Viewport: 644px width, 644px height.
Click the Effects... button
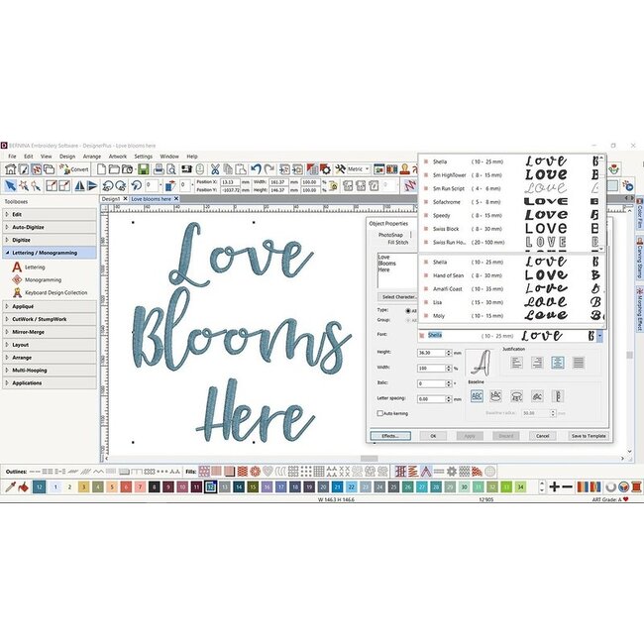point(389,435)
